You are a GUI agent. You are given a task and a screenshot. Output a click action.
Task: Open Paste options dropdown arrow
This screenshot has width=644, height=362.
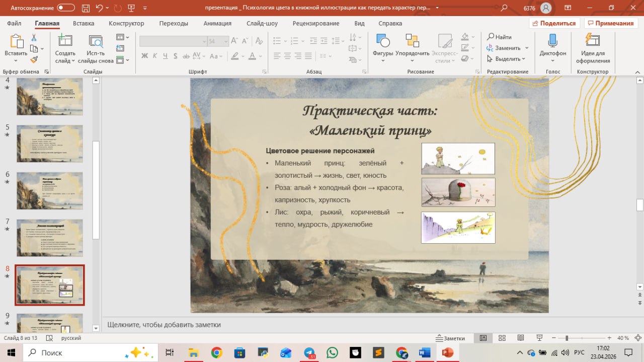point(17,60)
